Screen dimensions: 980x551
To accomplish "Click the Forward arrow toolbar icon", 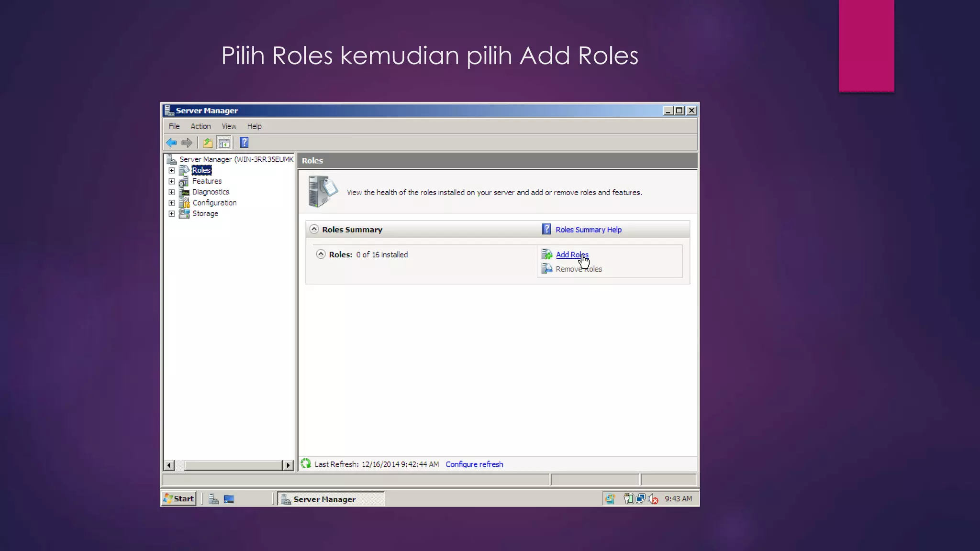I will 187,143.
